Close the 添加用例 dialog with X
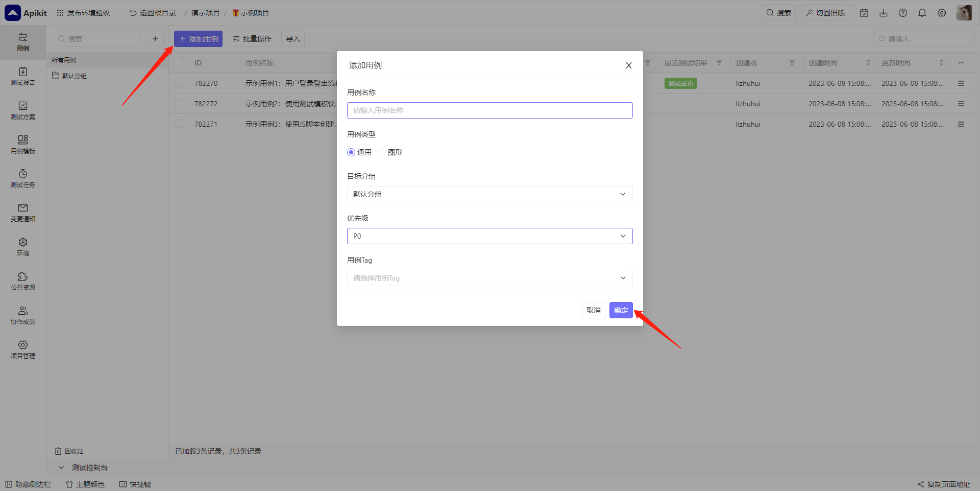 (x=629, y=65)
